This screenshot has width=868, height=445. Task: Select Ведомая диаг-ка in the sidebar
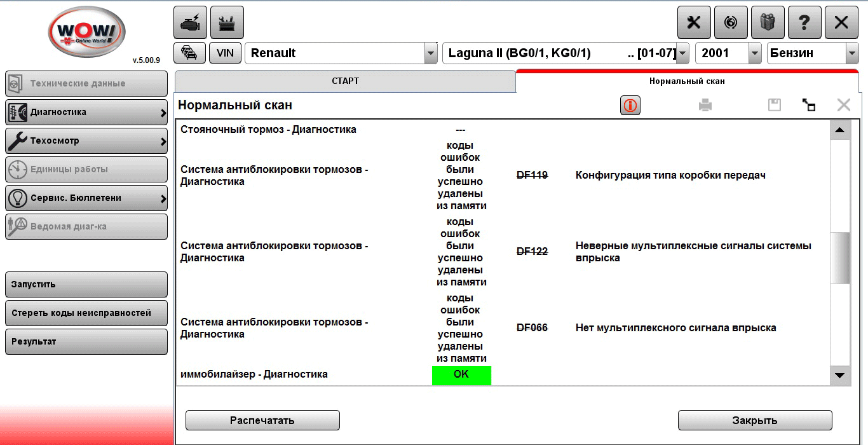point(86,227)
